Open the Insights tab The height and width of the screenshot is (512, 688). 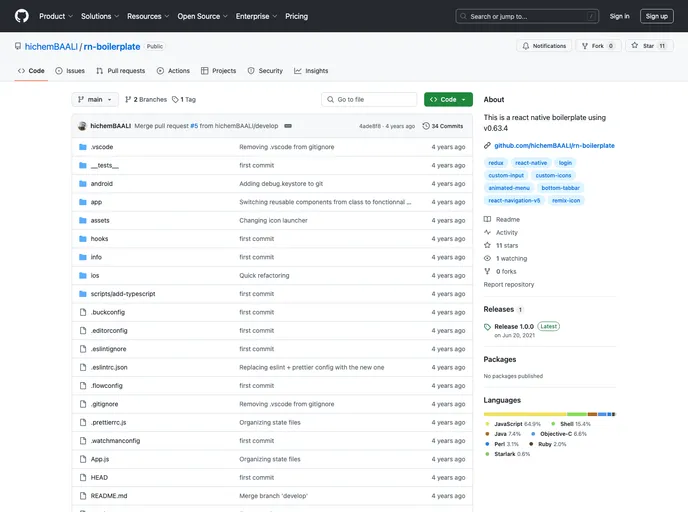(311, 71)
